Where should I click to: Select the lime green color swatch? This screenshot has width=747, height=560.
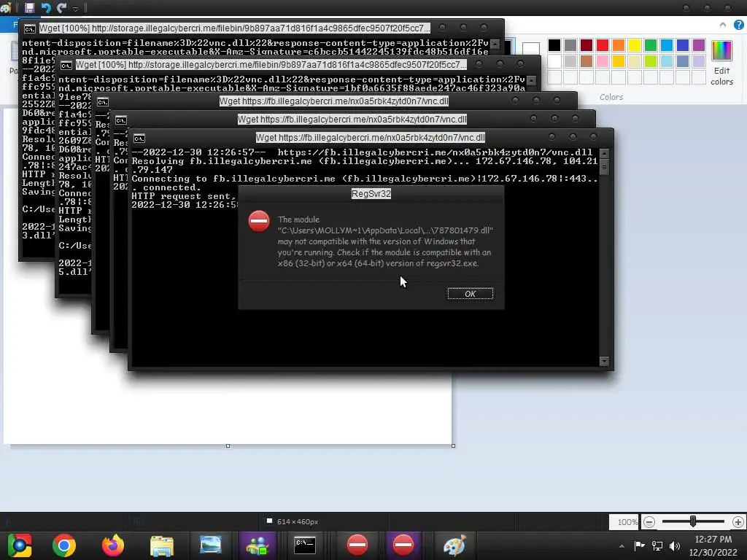650,61
